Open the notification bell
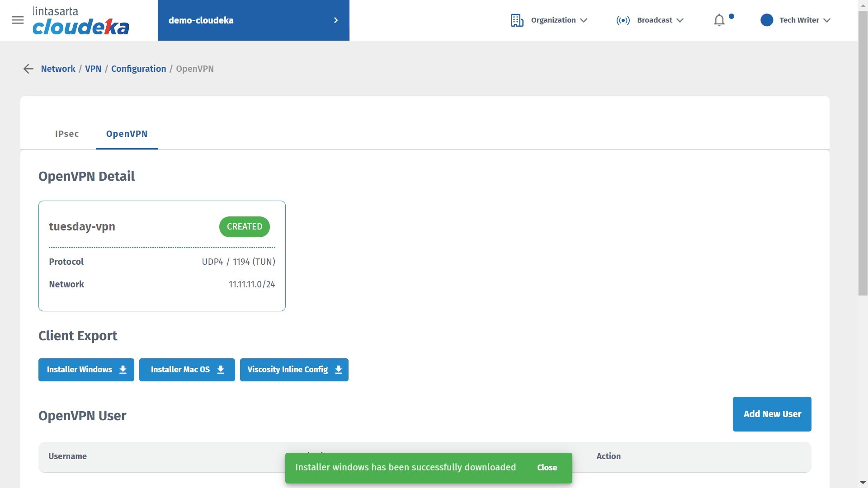The image size is (868, 488). pyautogui.click(x=719, y=20)
